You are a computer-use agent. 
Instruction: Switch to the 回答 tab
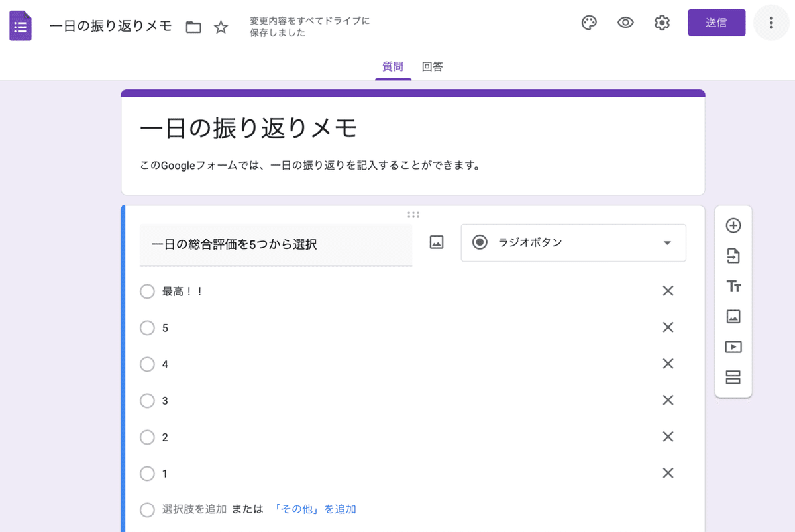(432, 66)
